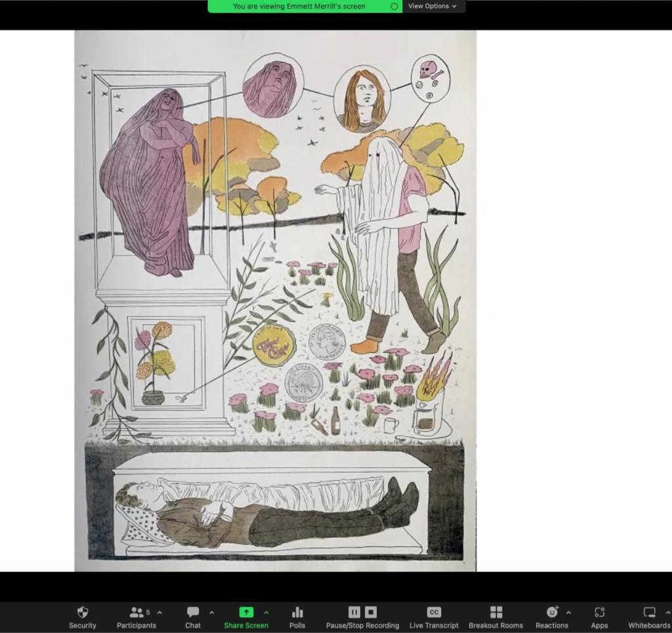Open the Reactions smiley menu
This screenshot has height=633, width=672.
tap(551, 613)
